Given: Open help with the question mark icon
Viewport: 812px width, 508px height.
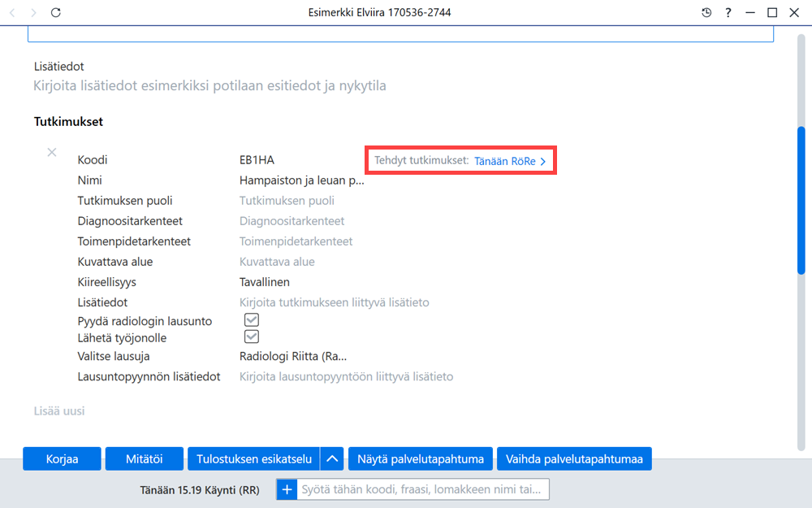Looking at the screenshot, I should pyautogui.click(x=728, y=12).
